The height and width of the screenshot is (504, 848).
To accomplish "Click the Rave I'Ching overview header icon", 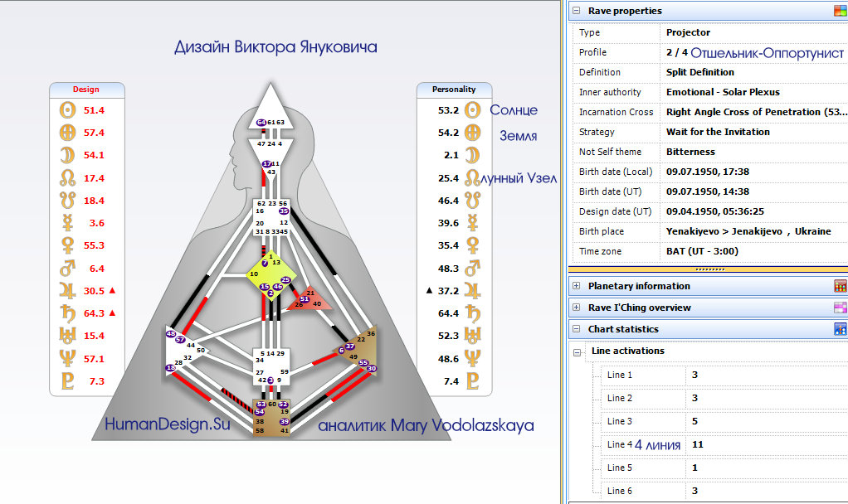I will tap(840, 308).
